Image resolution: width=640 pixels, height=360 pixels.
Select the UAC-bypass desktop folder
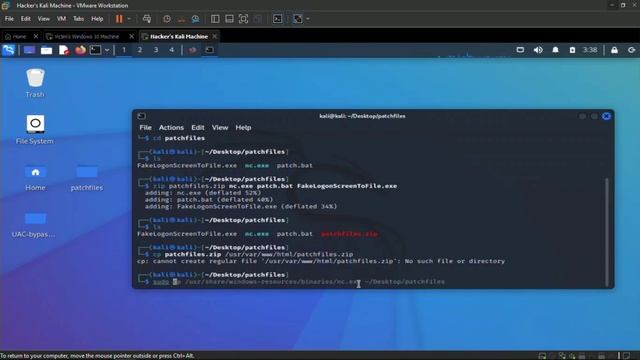click(34, 224)
